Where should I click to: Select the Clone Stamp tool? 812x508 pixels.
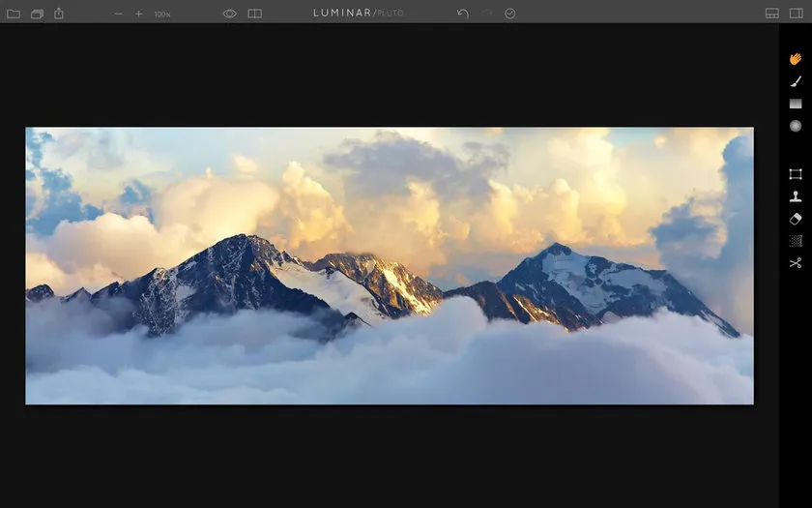(x=795, y=196)
